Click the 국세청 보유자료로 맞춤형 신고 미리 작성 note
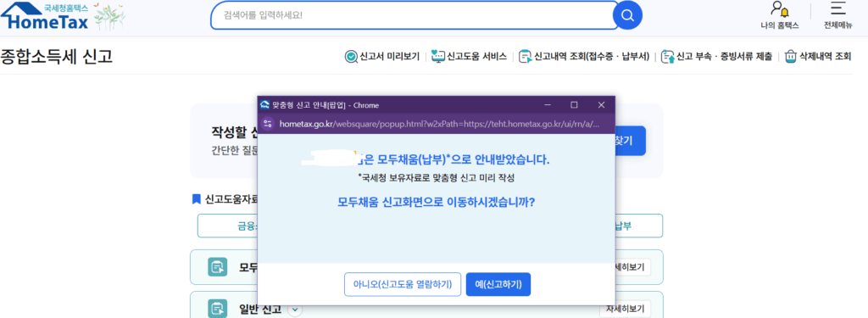 [437, 178]
